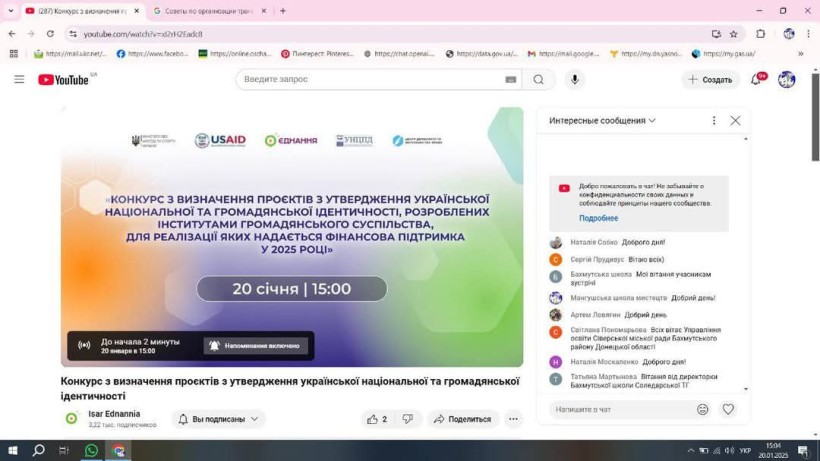Show hidden system tray icons
Screen dimensions: 820x461
691,451
